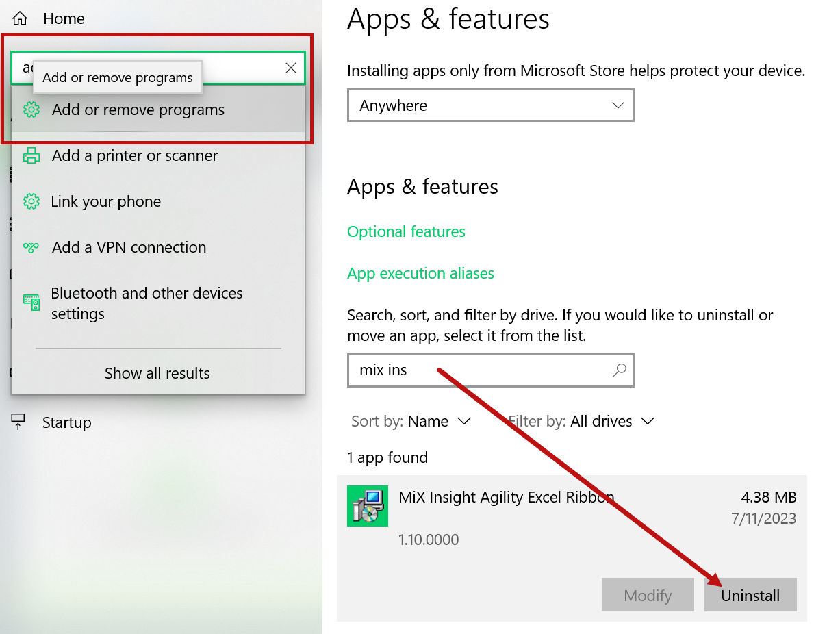Click version number 1.10.0000
Image resolution: width=840 pixels, height=634 pixels.
tap(429, 540)
